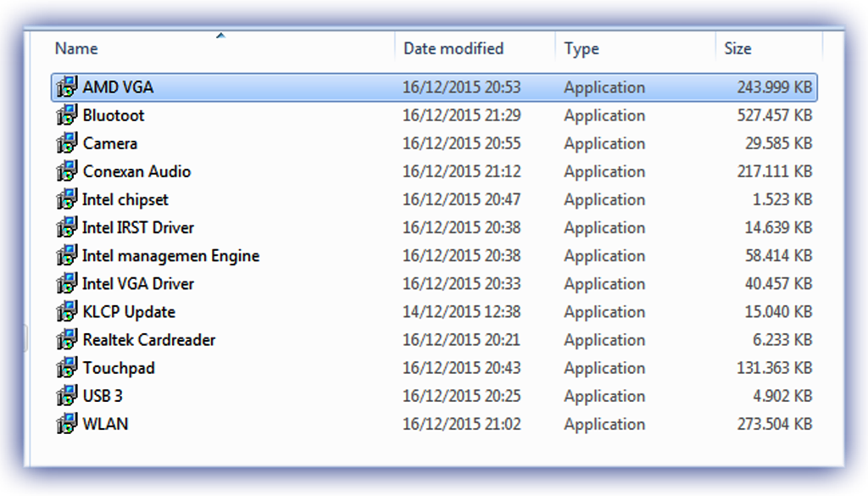Select the Intel managemen Engine file name
868x496 pixels.
pyautogui.click(x=170, y=255)
